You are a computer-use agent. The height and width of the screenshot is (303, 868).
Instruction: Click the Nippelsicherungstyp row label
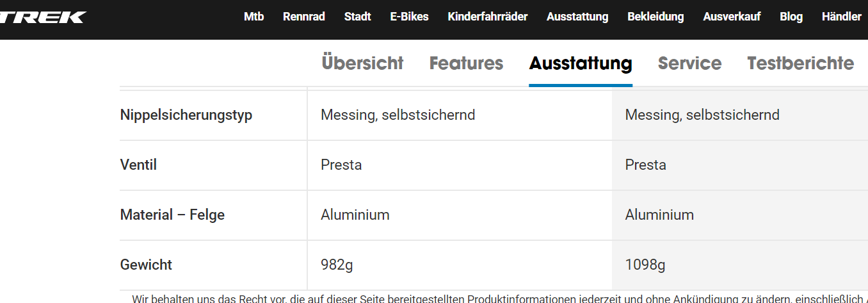186,115
